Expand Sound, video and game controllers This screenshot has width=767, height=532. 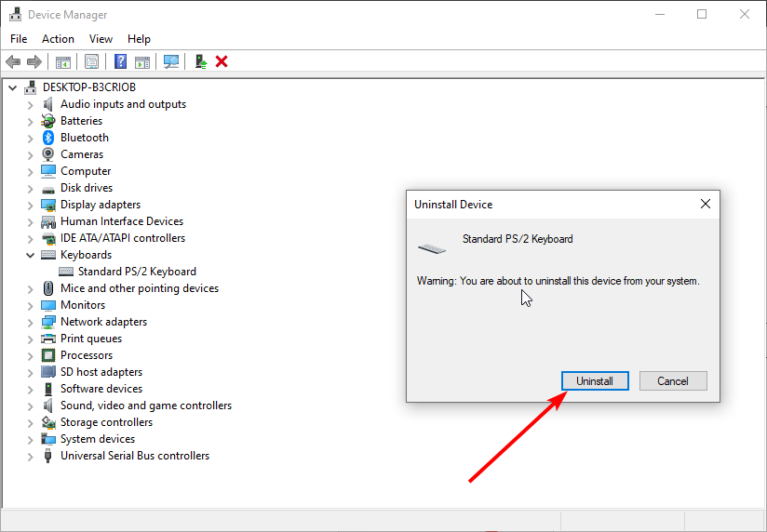[x=30, y=406]
